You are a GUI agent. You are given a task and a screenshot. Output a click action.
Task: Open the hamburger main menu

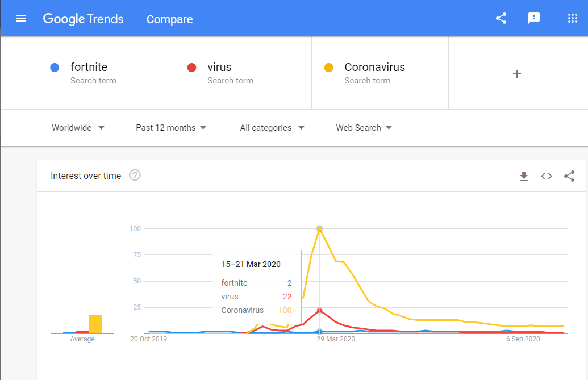tap(21, 18)
